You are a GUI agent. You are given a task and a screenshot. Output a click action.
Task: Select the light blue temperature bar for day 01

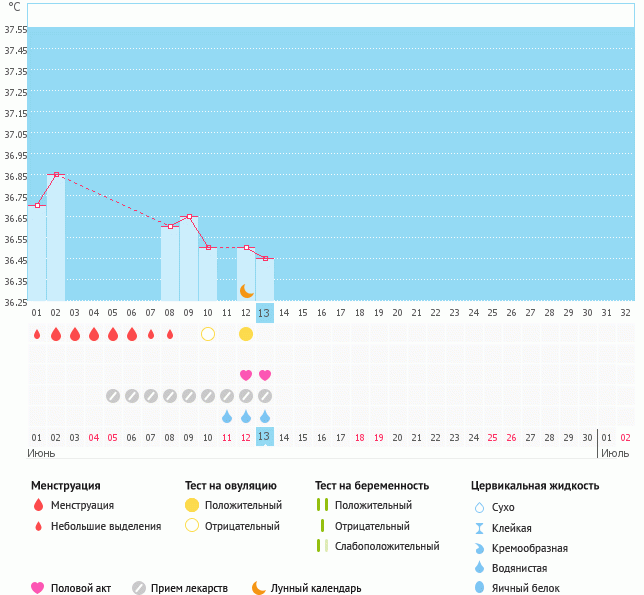tap(37, 255)
